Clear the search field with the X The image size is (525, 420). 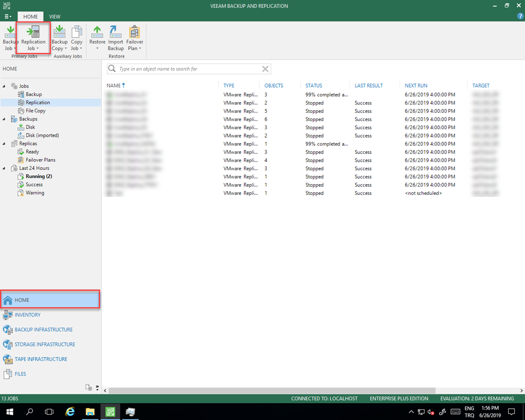point(265,69)
